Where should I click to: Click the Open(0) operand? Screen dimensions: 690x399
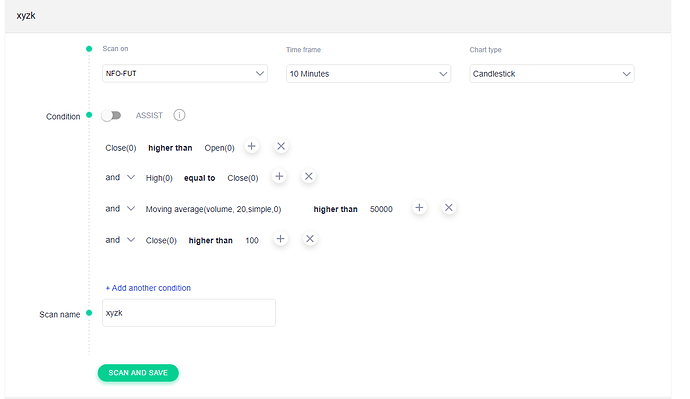coord(219,148)
